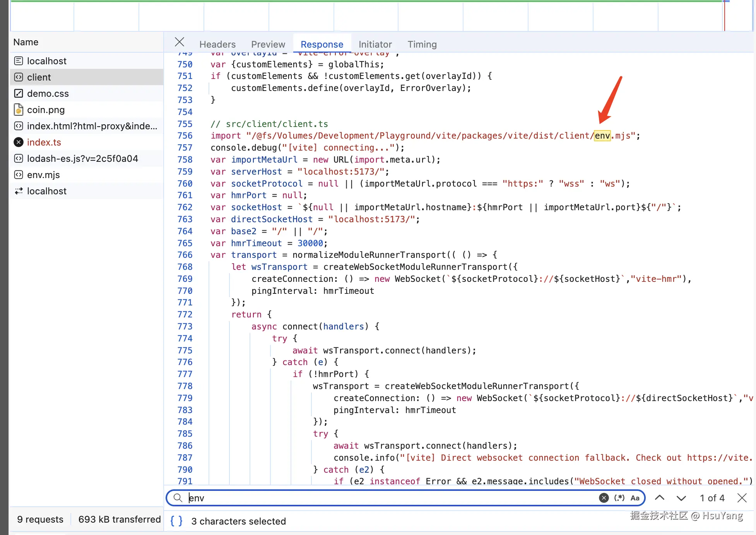Switch to the Headers tab
The height and width of the screenshot is (535, 756).
[217, 45]
